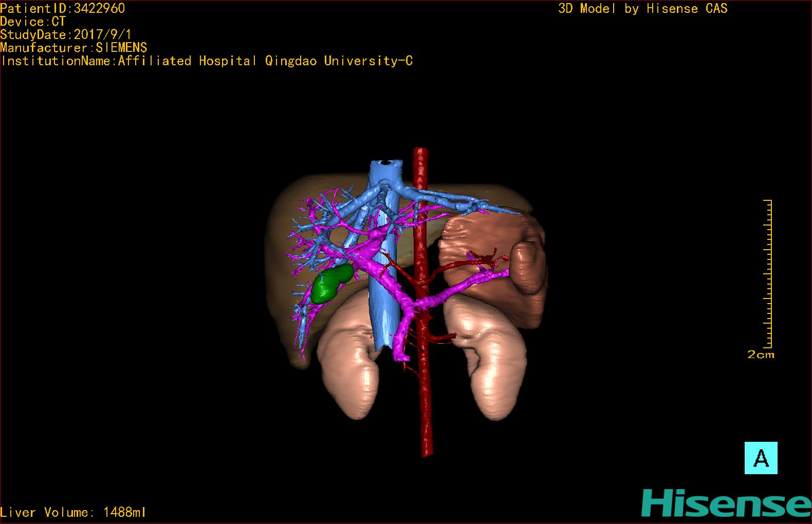Select the PatientID:3422960 text

coord(63,8)
